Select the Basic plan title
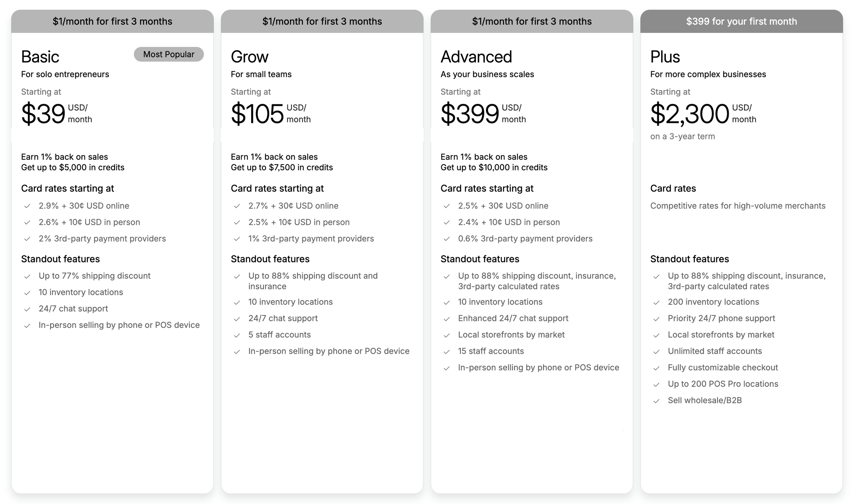This screenshot has height=504, width=863. coord(40,57)
